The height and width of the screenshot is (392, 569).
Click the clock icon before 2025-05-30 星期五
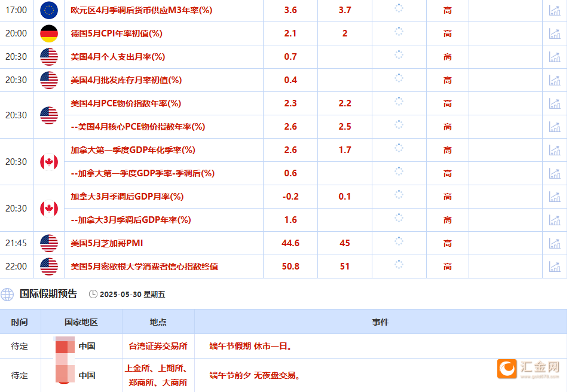(93, 294)
